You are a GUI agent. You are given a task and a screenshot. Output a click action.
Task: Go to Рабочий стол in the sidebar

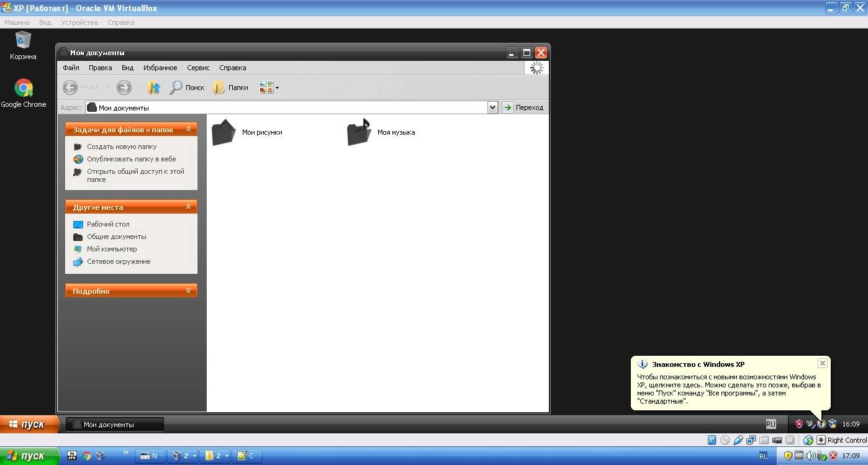click(x=108, y=224)
